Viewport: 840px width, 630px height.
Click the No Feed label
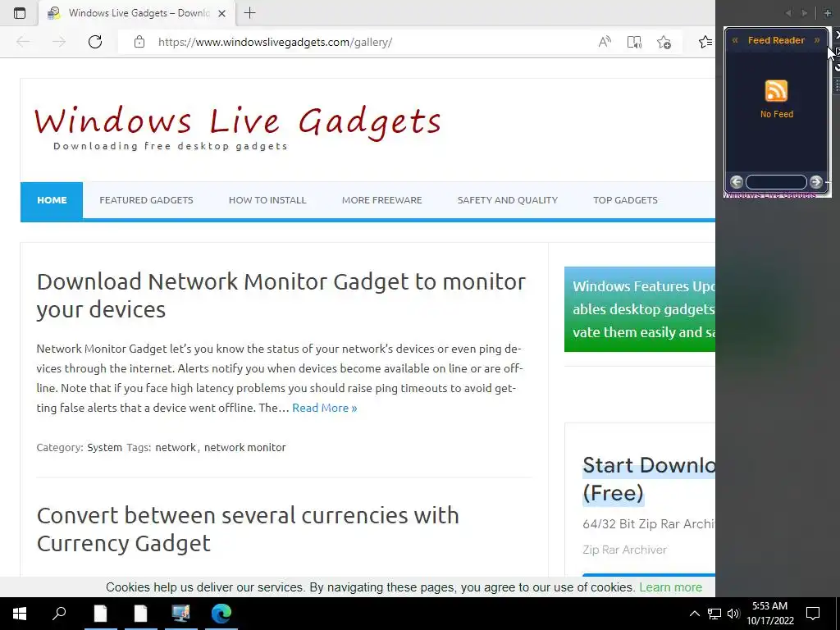[777, 114]
